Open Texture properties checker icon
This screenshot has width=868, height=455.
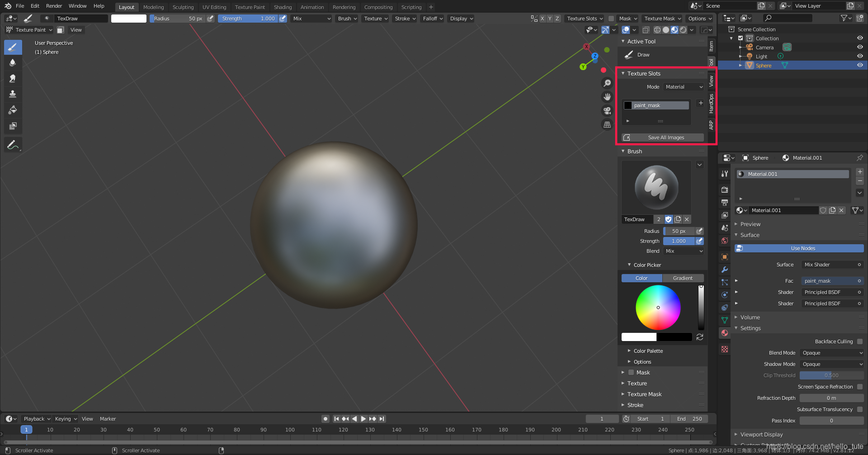[x=725, y=349]
